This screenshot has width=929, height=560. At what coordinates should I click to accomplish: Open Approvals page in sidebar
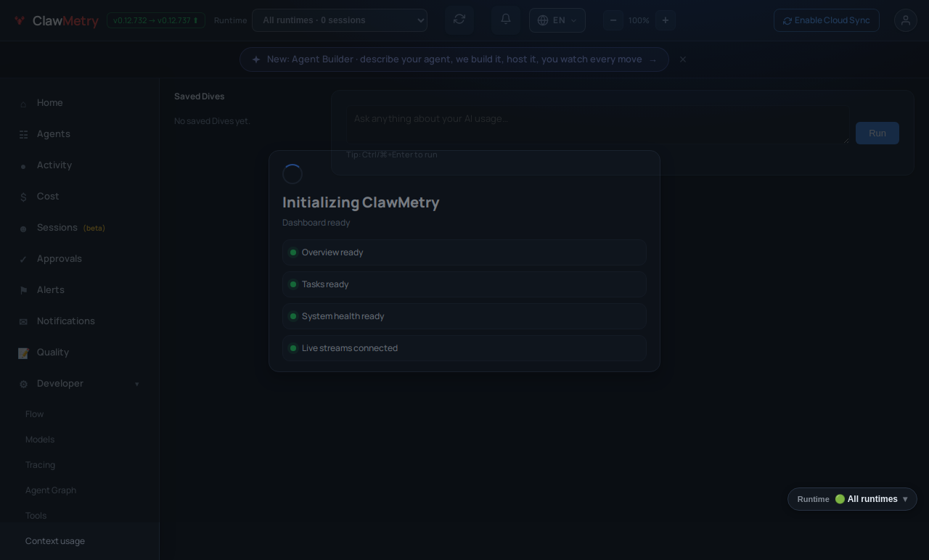[x=80, y=259]
